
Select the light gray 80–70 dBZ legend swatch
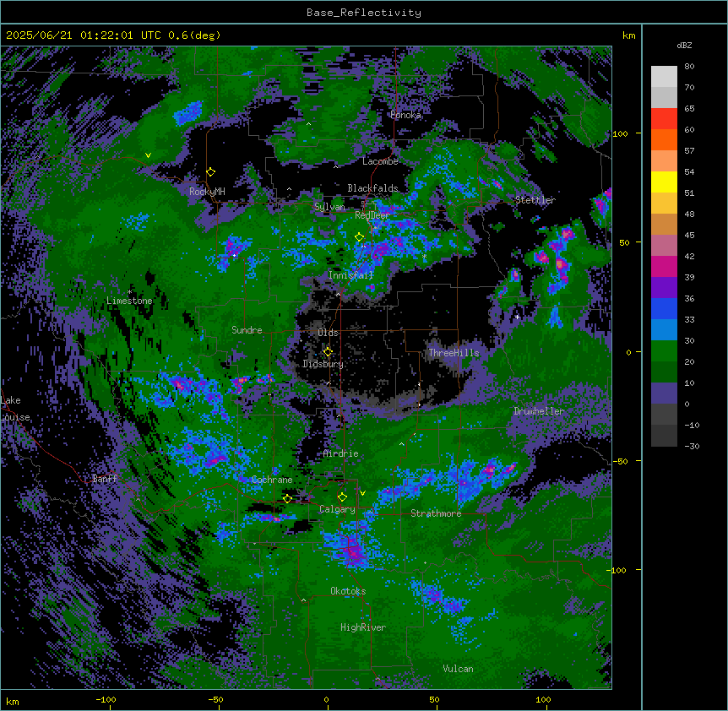click(x=664, y=77)
